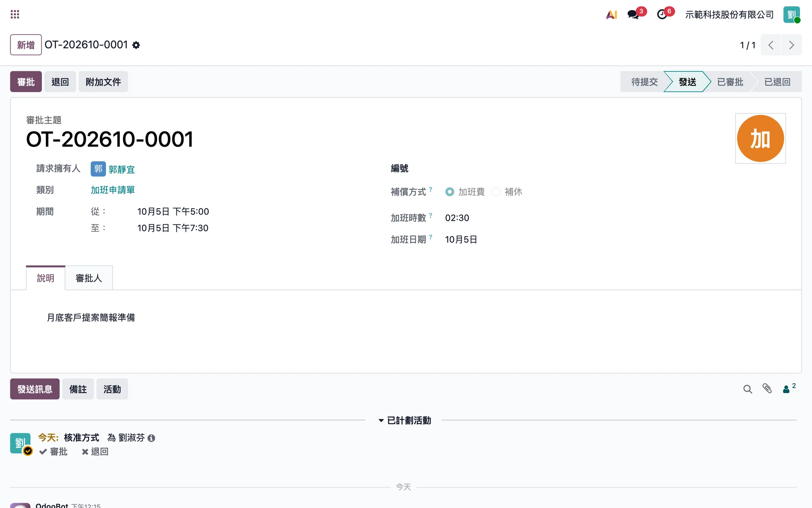Open gear actions menu beside OT-202610-0001

[x=136, y=45]
